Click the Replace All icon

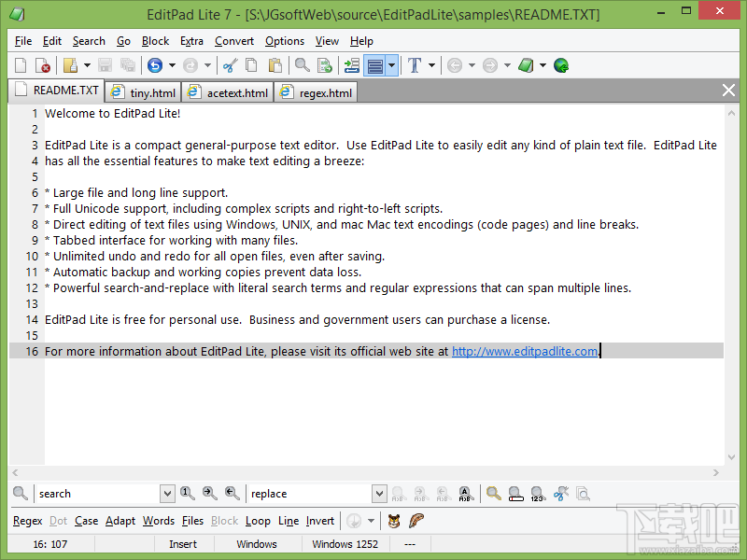tap(465, 494)
